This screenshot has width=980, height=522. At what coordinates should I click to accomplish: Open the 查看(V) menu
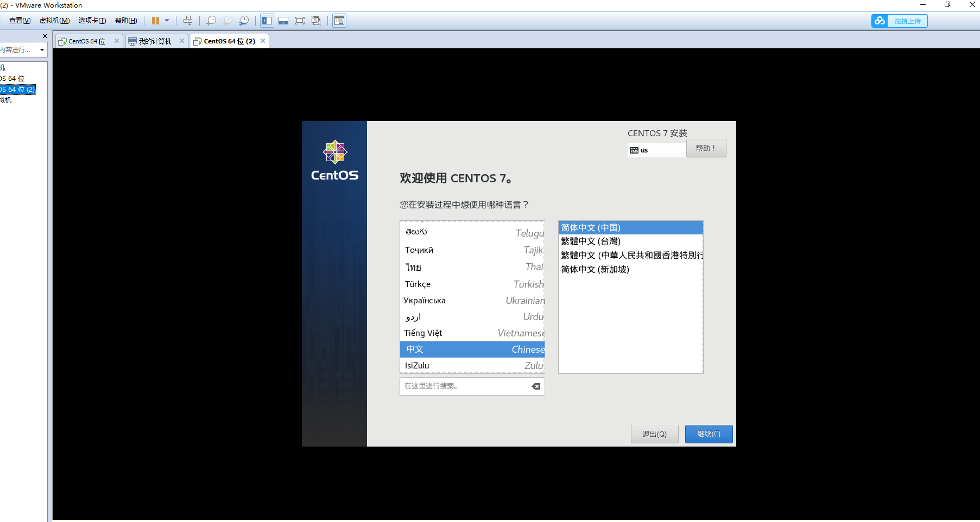pos(20,21)
